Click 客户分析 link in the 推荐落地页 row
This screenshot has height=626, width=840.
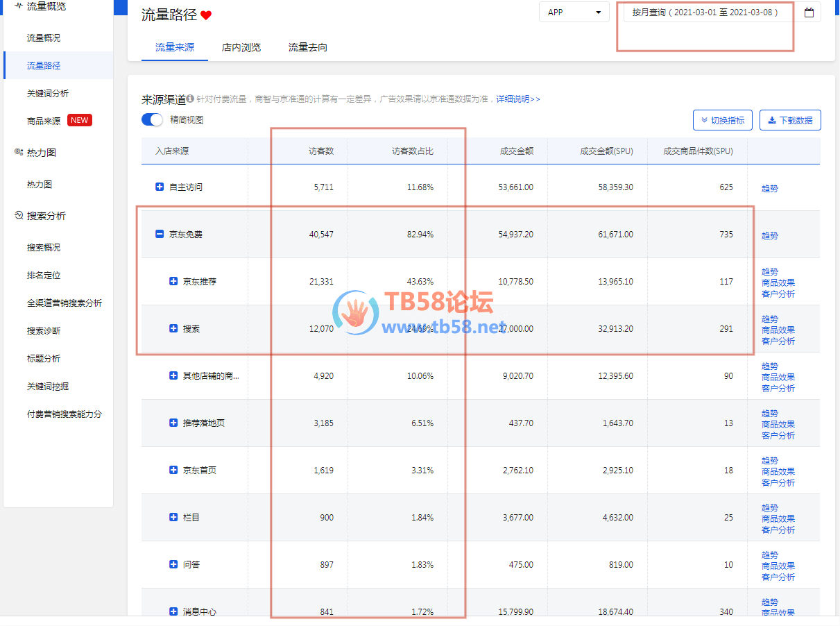pos(778,435)
